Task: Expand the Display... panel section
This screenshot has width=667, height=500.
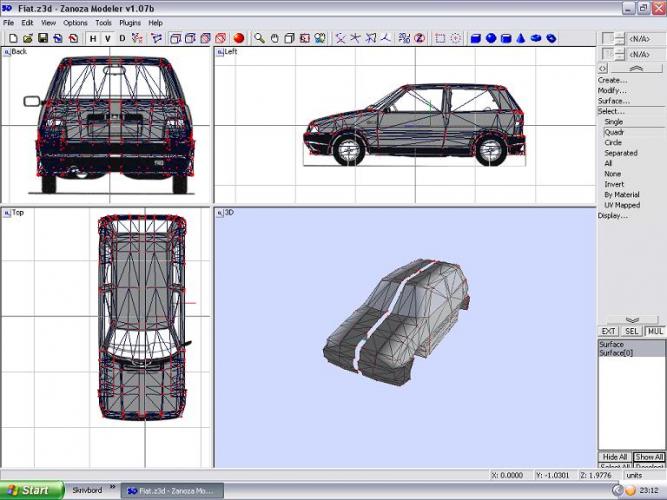Action: tap(613, 215)
